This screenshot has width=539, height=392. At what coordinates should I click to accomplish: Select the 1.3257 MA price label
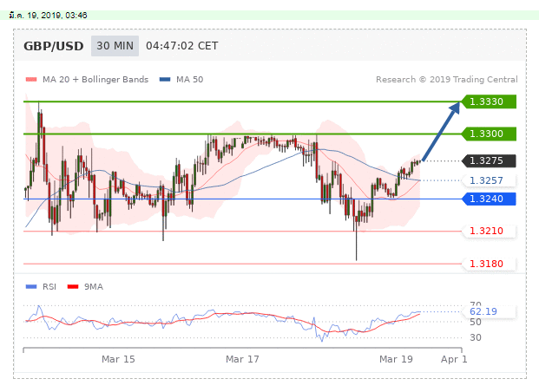(489, 180)
